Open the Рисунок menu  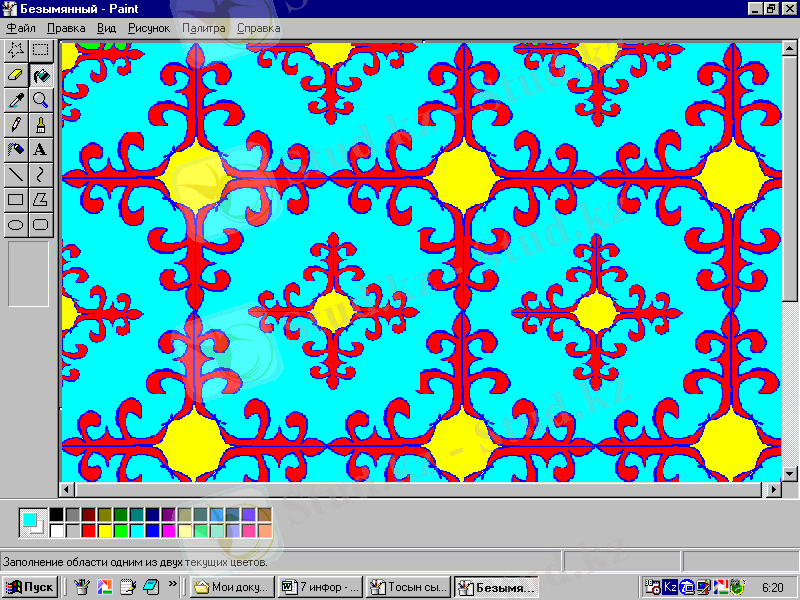[148, 28]
